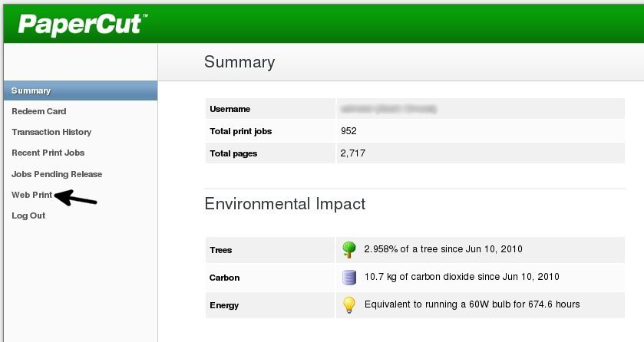Log out using the sidebar link
Viewport: 644px width, 342px height.
(28, 215)
